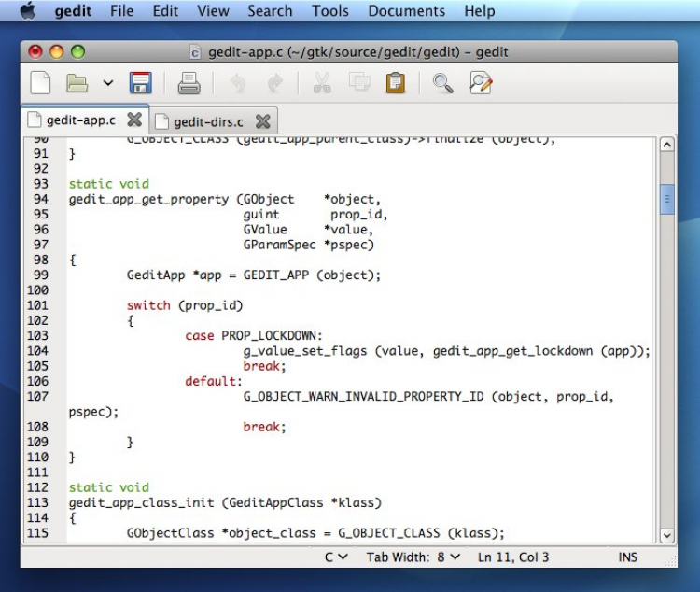Click gedit_app_get_property function name
This screenshot has height=592, width=700.
click(148, 200)
